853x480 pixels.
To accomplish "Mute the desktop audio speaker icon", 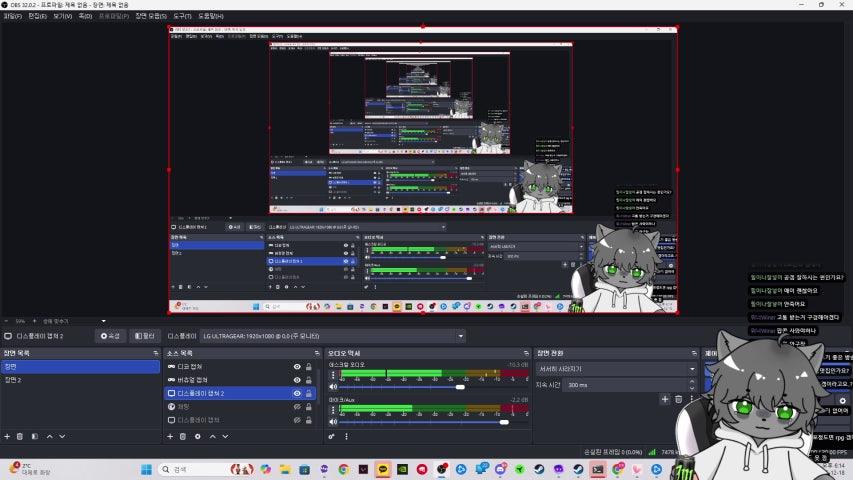I will point(333,387).
